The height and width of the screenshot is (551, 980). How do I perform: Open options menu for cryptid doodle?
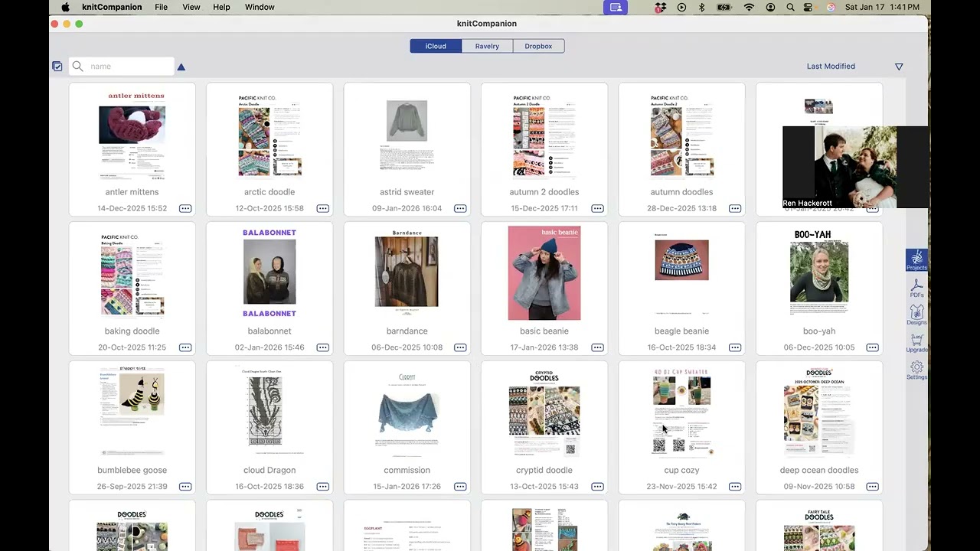tap(597, 487)
